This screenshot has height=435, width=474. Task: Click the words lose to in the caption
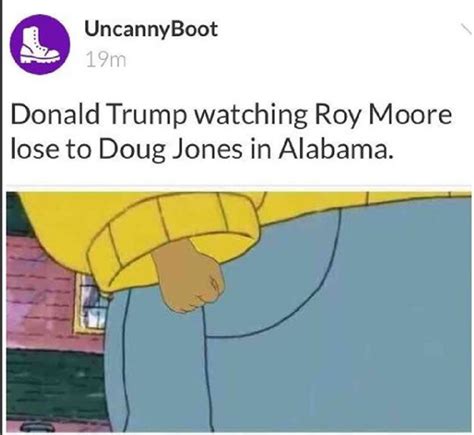51,149
